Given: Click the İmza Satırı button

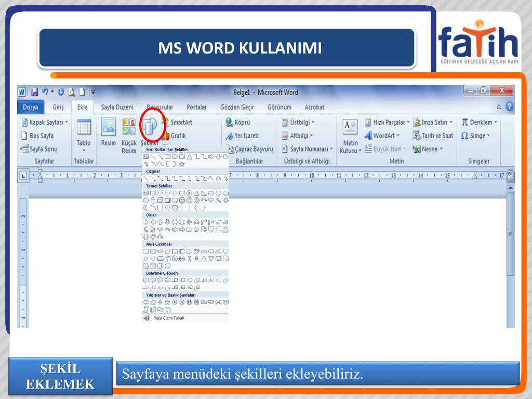Looking at the screenshot, I should point(433,122).
